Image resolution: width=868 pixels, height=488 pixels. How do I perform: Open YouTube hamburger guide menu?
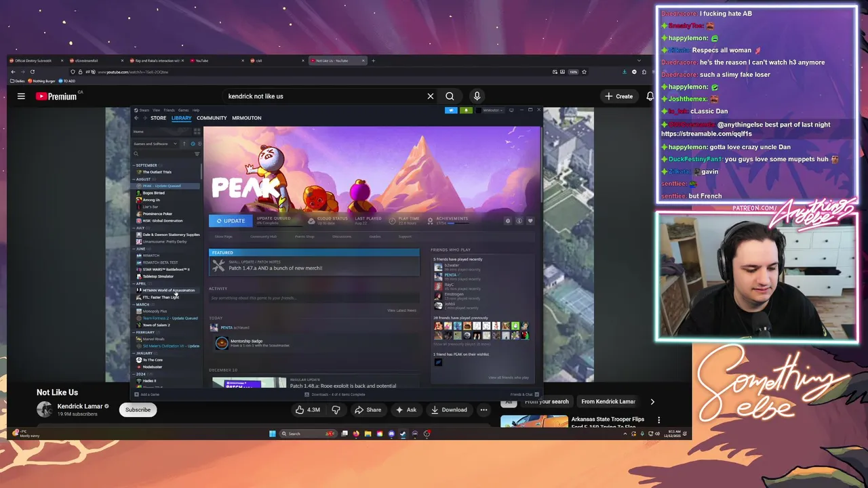pos(21,96)
